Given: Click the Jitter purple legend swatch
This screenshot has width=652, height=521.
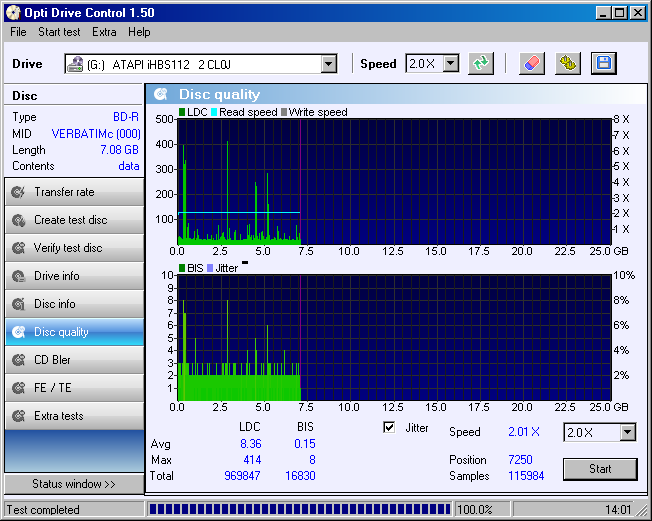Looking at the screenshot, I should click(210, 268).
